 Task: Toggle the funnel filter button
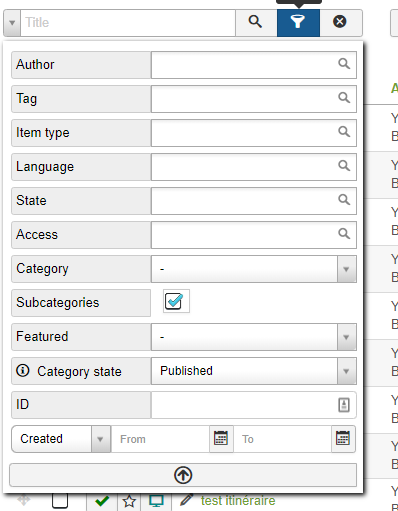point(298,23)
